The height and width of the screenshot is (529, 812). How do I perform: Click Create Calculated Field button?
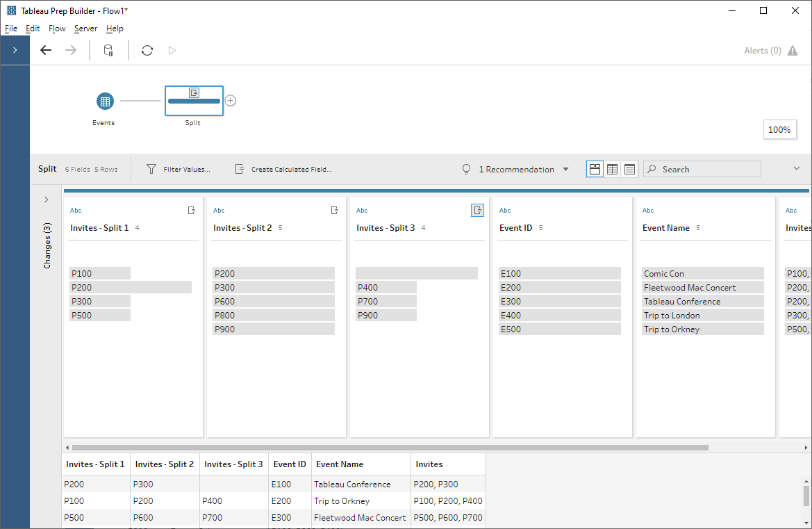tap(283, 170)
